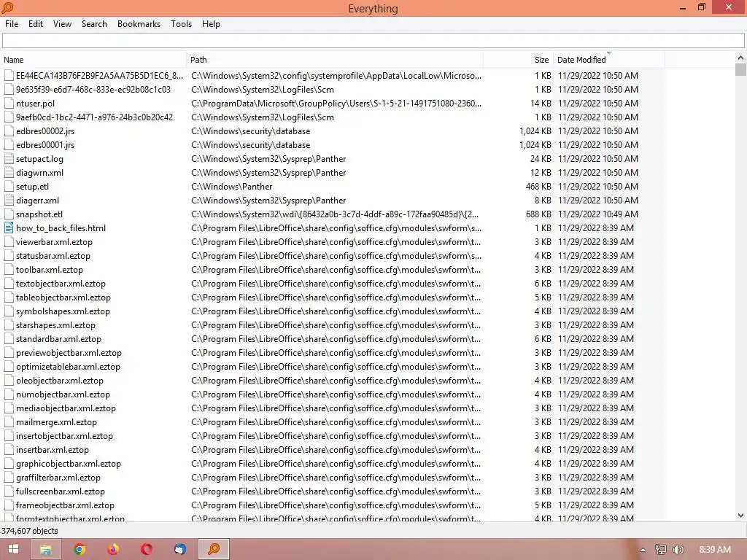Select file 9e635f39-e6d7-468c-833e-ec92b08c1c03

tap(93, 90)
